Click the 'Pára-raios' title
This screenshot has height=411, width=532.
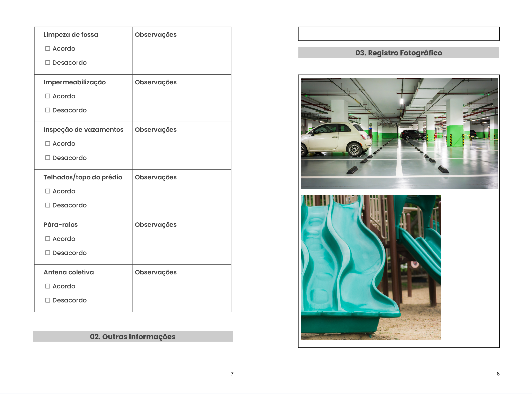[61, 225]
